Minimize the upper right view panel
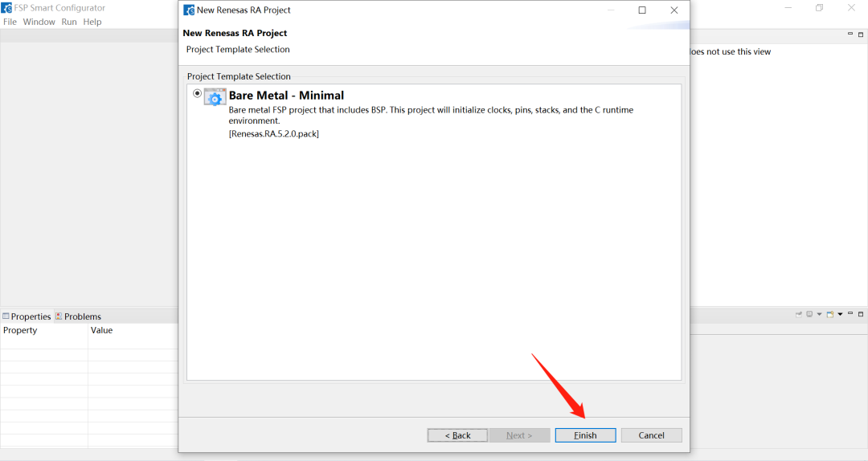 pyautogui.click(x=850, y=34)
